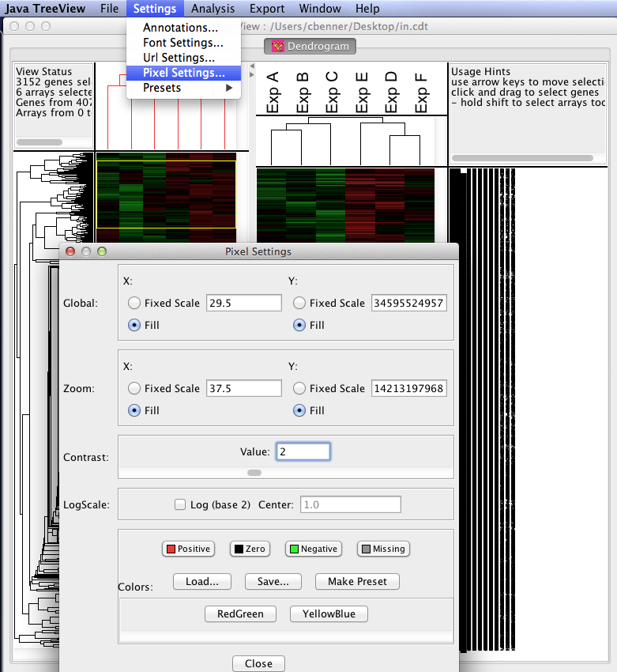
Task: Click the Exp A column label
Action: pos(273,92)
